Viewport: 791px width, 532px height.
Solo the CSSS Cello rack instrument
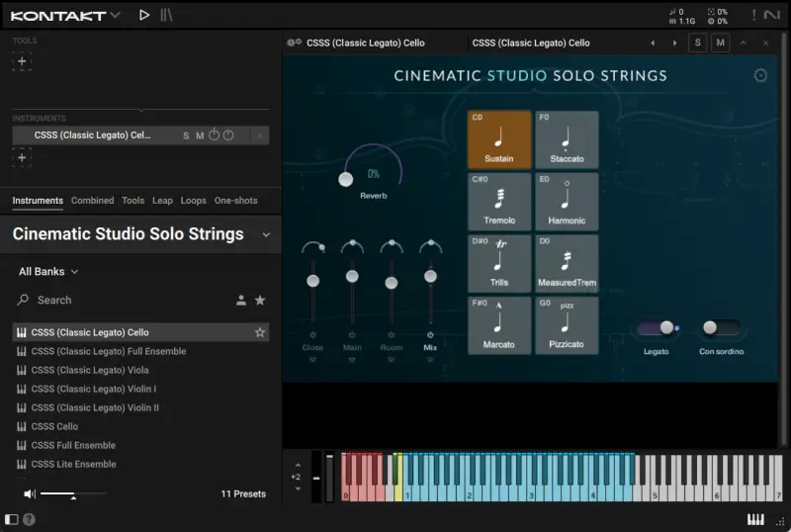186,135
